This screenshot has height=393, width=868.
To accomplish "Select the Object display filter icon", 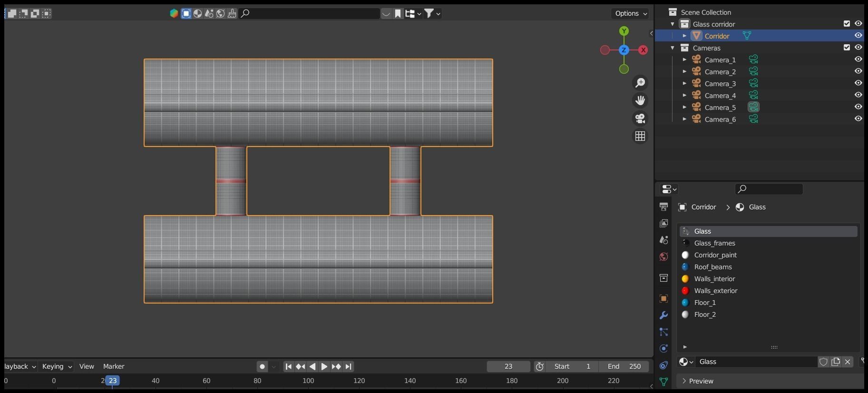I will coord(186,13).
